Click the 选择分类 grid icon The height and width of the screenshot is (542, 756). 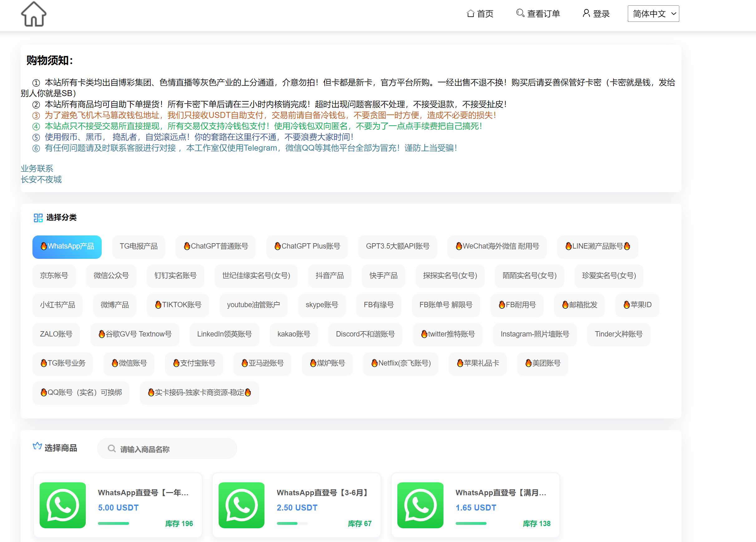click(x=38, y=218)
